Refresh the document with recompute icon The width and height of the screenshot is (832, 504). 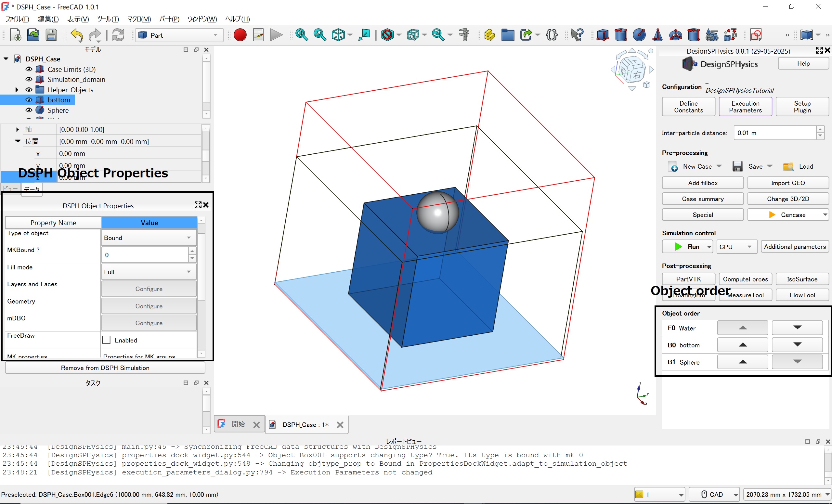tap(118, 35)
